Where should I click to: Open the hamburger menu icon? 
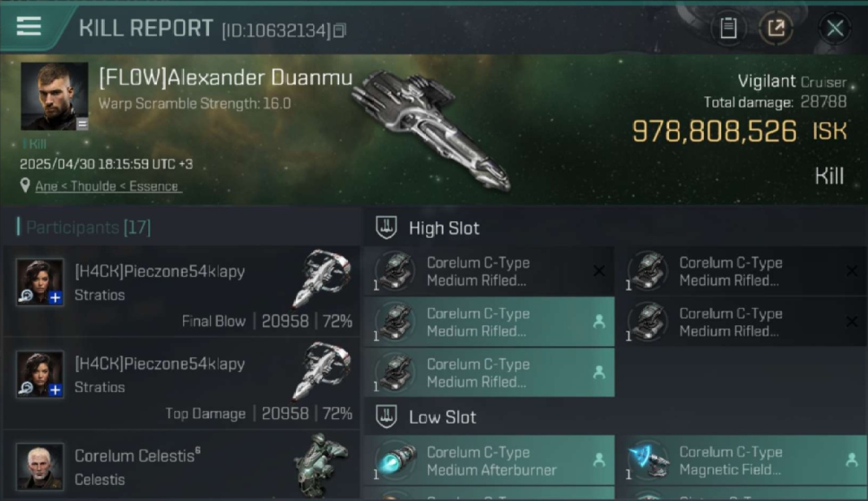29,27
